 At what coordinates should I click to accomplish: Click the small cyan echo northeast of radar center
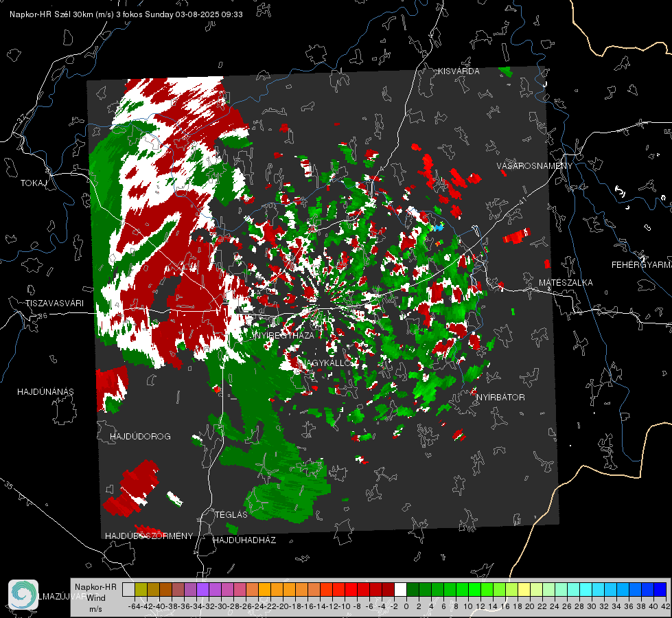pyautogui.click(x=437, y=228)
